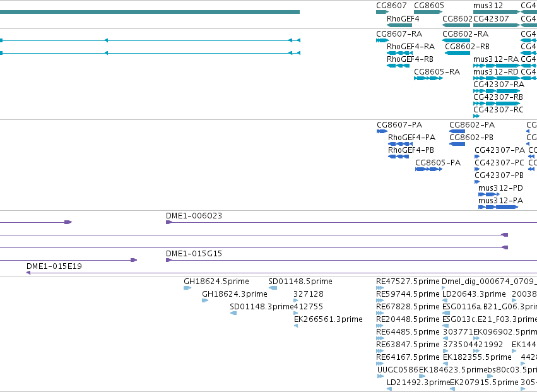The width and height of the screenshot is (537, 392).
Task: Open EST entry 412755
Action: tap(309, 307)
